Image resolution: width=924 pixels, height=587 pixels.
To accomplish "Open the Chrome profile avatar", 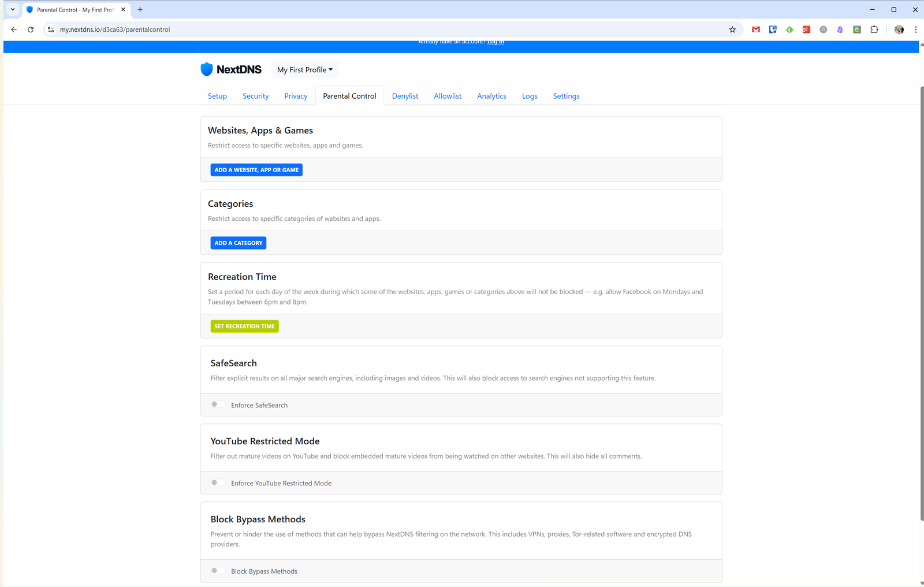I will click(x=899, y=29).
